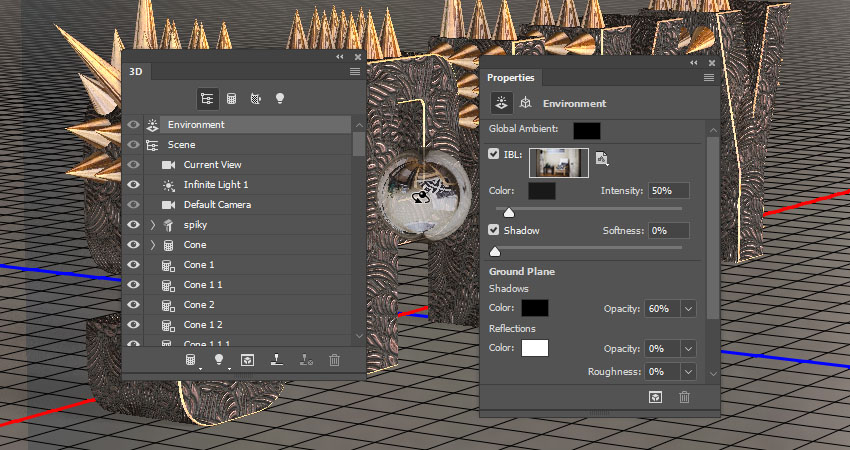
Task: Click Render icon in 3D panel footer
Action: click(247, 360)
